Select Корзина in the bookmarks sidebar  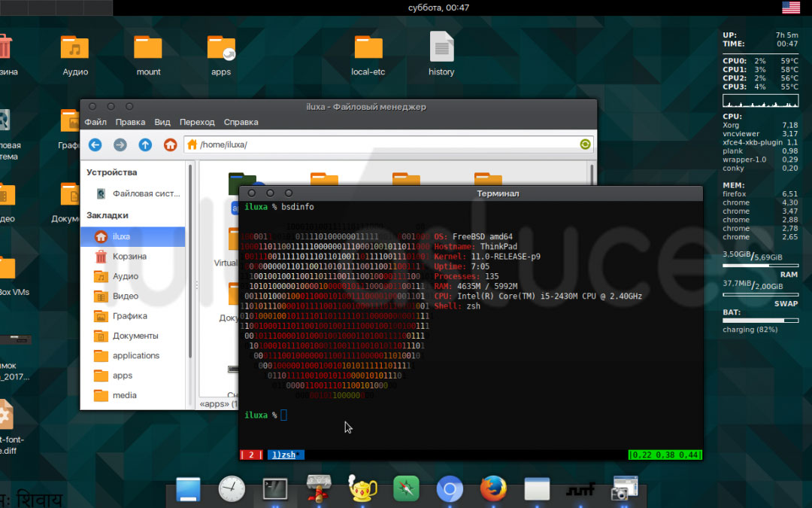(x=129, y=257)
